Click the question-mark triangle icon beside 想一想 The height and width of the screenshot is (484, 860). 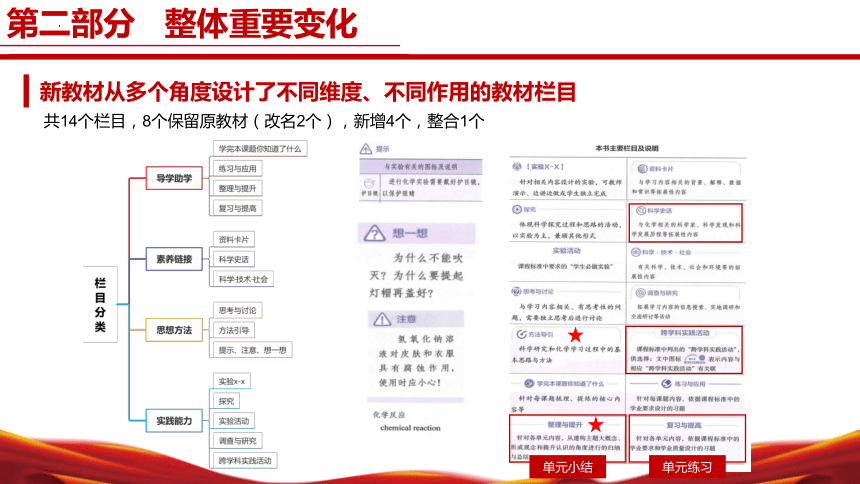375,233
